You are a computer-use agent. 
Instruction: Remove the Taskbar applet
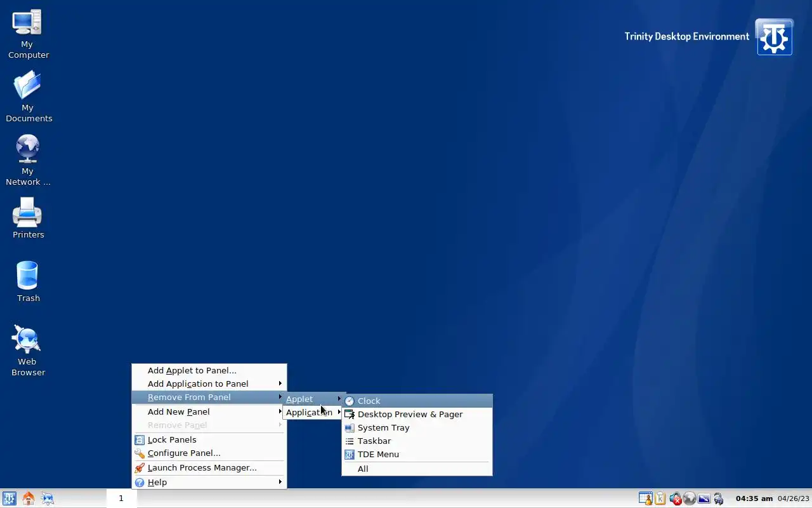pyautogui.click(x=417, y=441)
